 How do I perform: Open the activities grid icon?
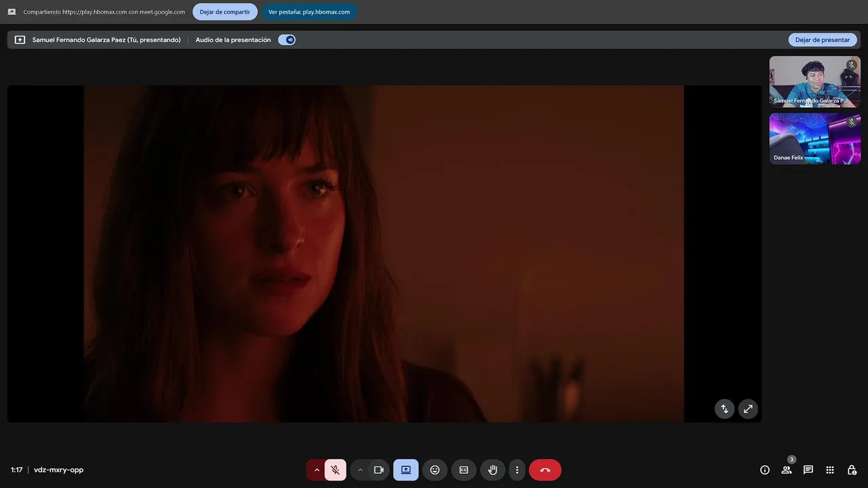tap(830, 470)
